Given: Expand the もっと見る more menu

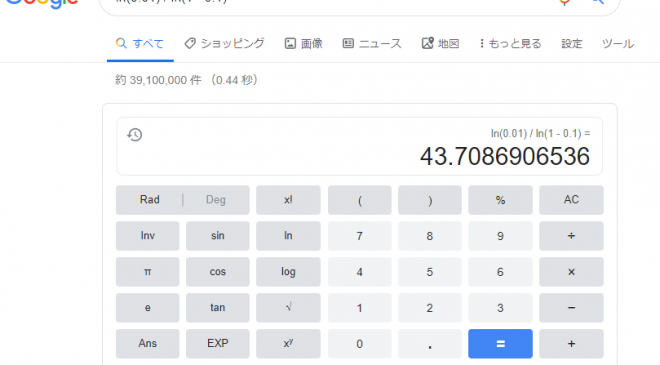Looking at the screenshot, I should [x=510, y=44].
